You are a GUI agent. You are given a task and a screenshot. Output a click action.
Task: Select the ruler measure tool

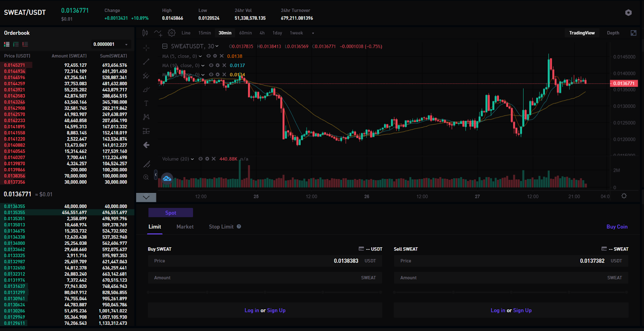(x=147, y=164)
